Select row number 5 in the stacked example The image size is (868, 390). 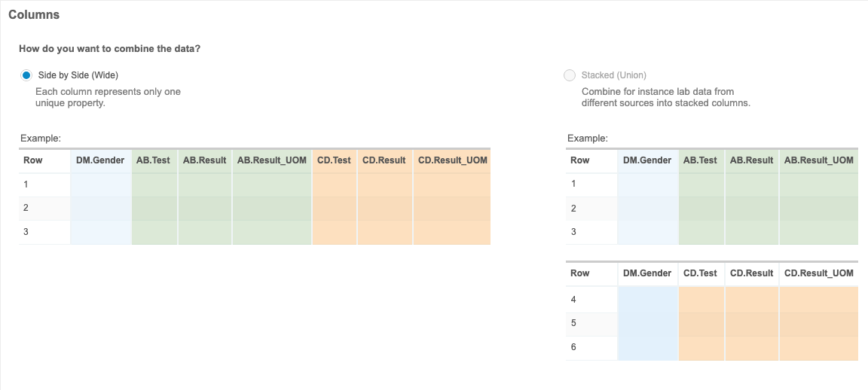click(x=574, y=324)
